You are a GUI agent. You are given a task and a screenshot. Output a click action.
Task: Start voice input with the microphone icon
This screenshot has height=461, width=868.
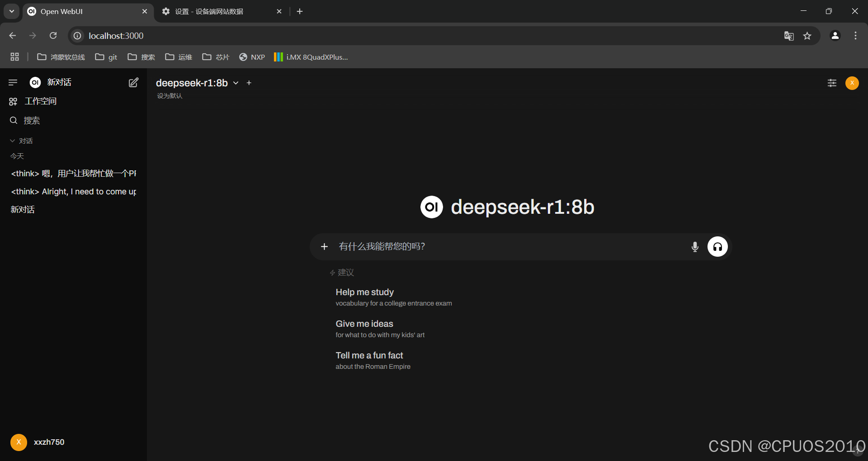[x=695, y=247]
